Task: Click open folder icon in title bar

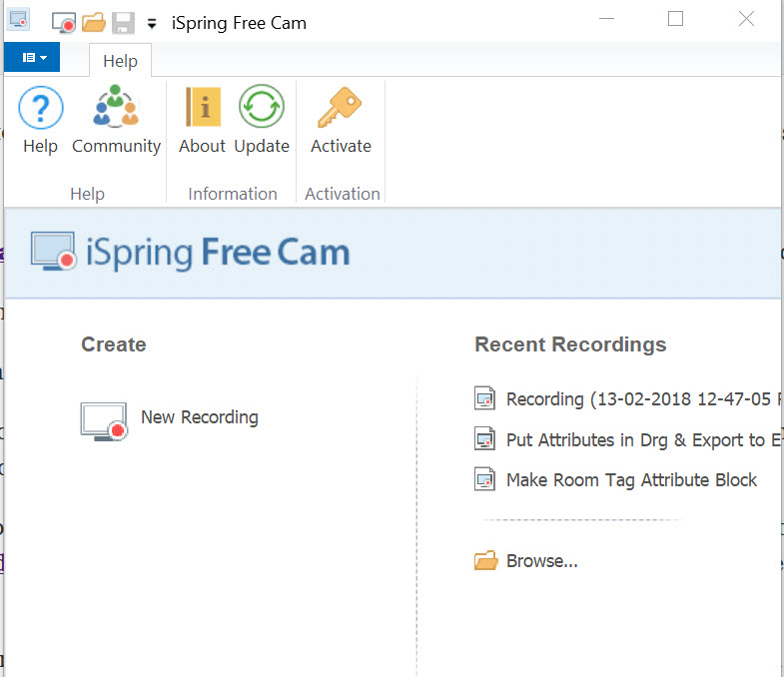Action: pos(94,22)
